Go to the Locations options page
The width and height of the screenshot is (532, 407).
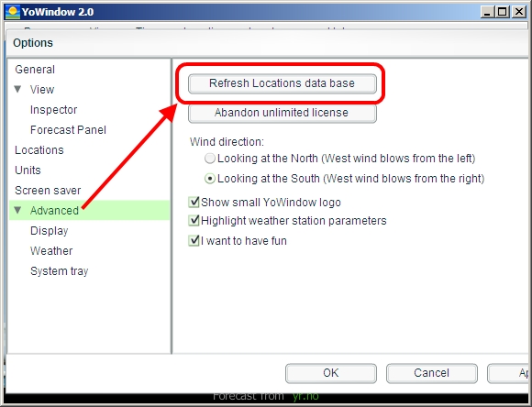coord(39,150)
